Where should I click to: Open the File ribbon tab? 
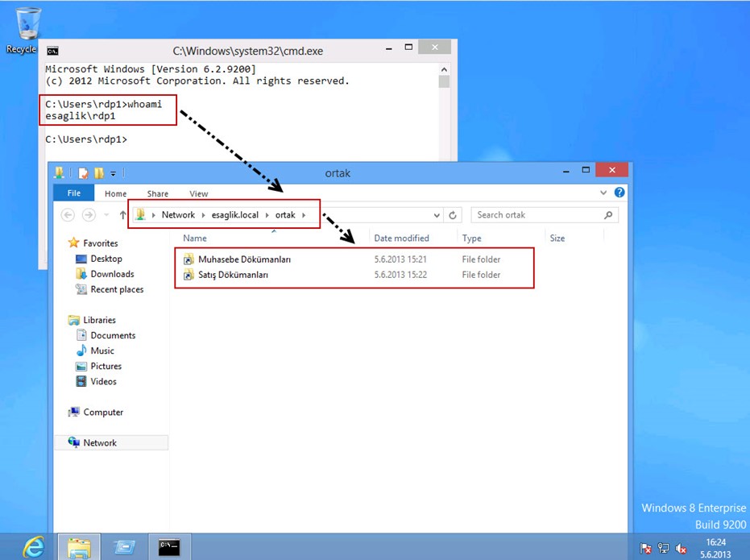(x=73, y=193)
